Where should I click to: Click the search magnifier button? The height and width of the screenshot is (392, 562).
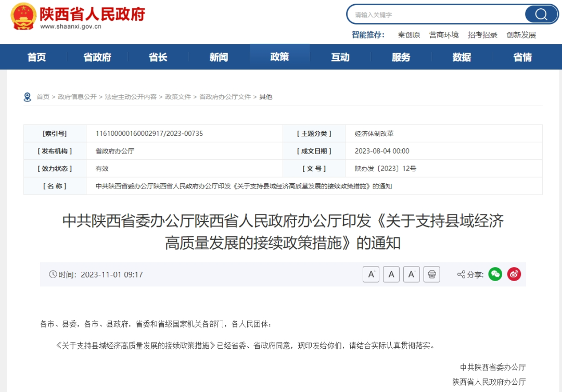pyautogui.click(x=541, y=14)
